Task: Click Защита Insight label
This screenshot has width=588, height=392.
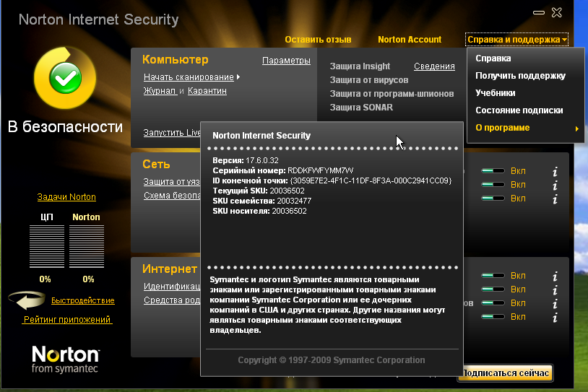Action: (360, 66)
